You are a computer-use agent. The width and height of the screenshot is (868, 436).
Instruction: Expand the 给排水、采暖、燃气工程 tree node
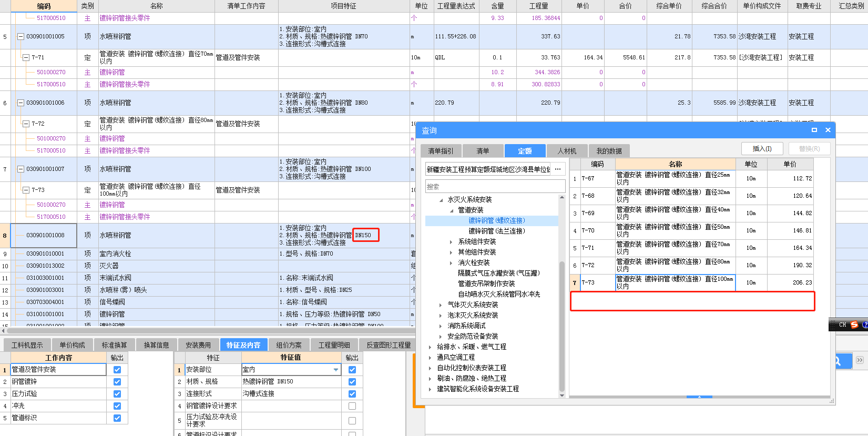point(430,347)
